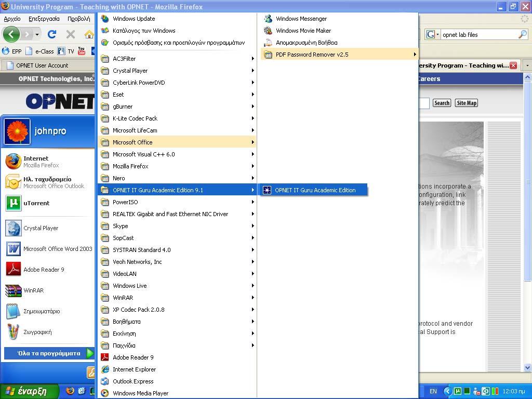Launch Adobe Reader 9 above Internet Explorer
Image resolution: width=532 pixels, height=399 pixels.
pyautogui.click(x=177, y=357)
